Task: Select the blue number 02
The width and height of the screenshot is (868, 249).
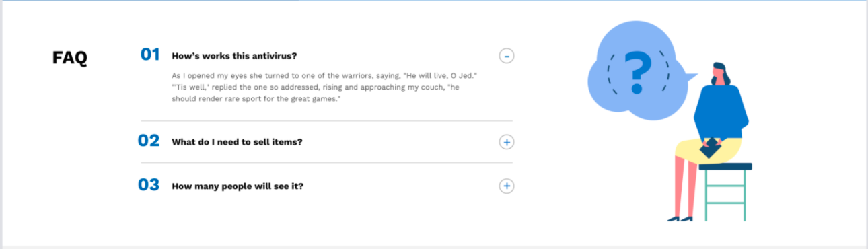Action: [149, 141]
